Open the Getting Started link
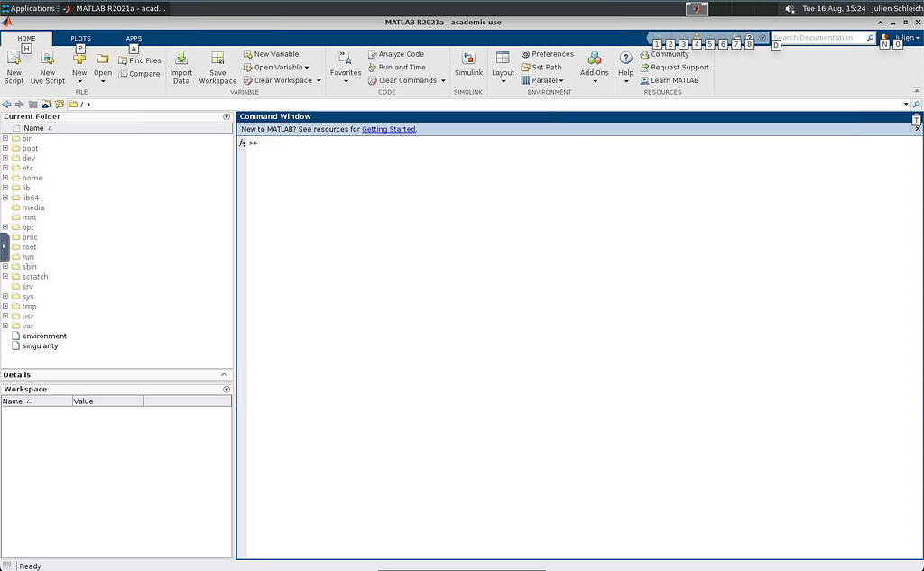The height and width of the screenshot is (571, 924). 388,129
